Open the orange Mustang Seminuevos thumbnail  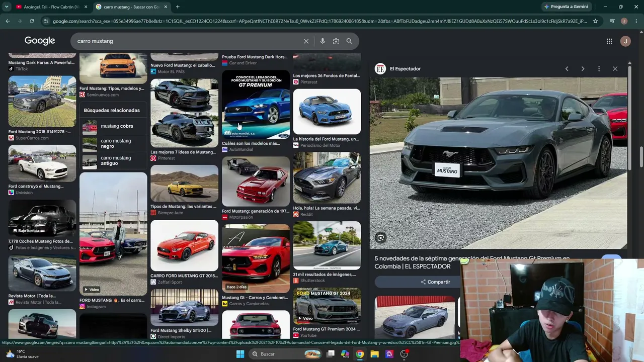tap(113, 69)
